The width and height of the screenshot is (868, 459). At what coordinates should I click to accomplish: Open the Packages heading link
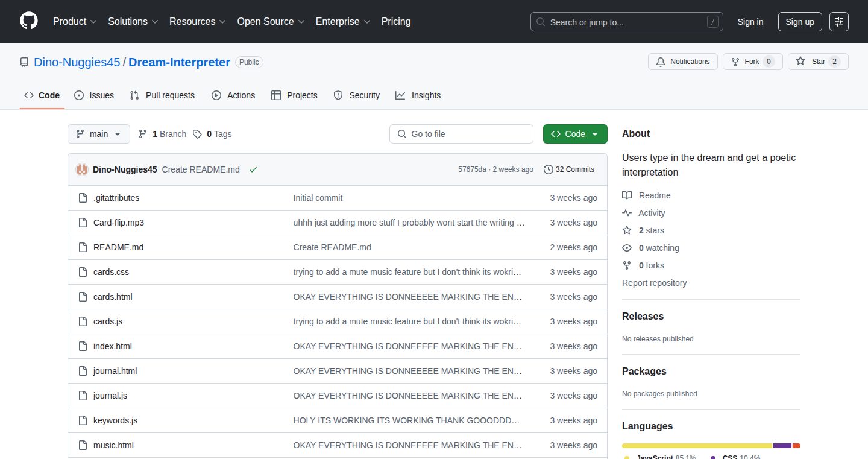[x=644, y=371]
